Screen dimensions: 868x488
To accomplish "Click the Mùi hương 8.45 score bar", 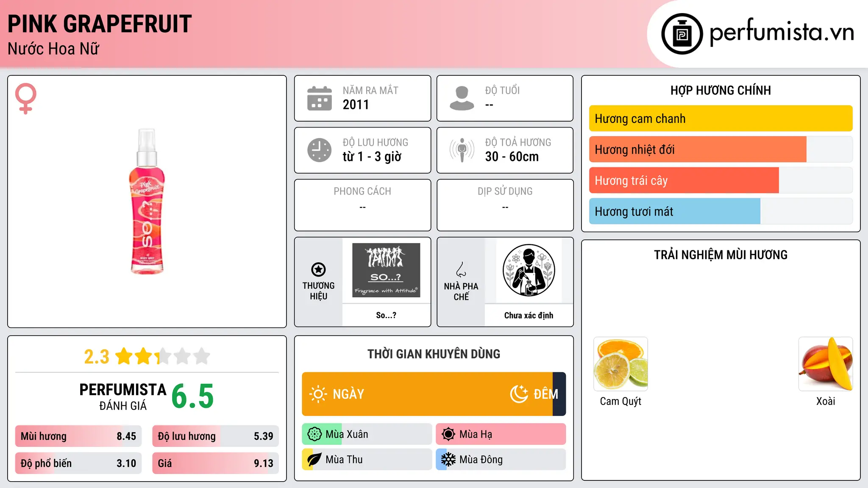I will (x=78, y=436).
